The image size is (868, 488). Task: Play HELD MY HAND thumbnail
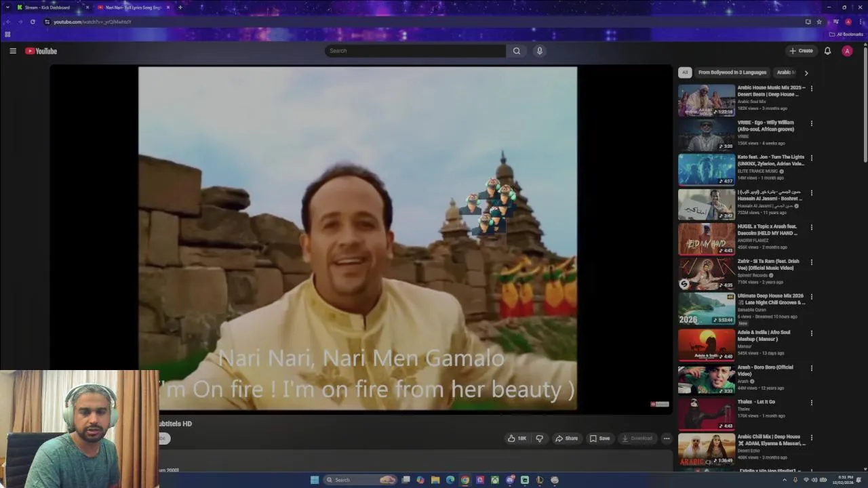coord(707,239)
